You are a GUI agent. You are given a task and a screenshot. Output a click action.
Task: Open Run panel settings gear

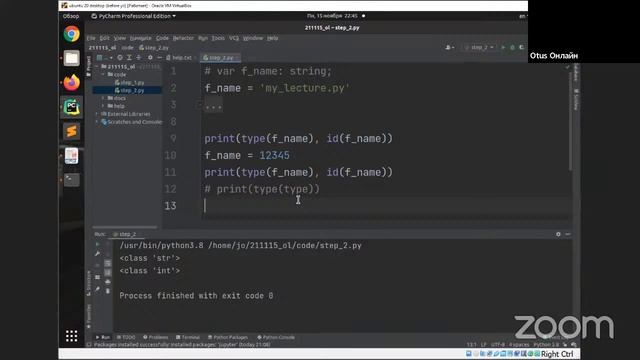coord(558,234)
